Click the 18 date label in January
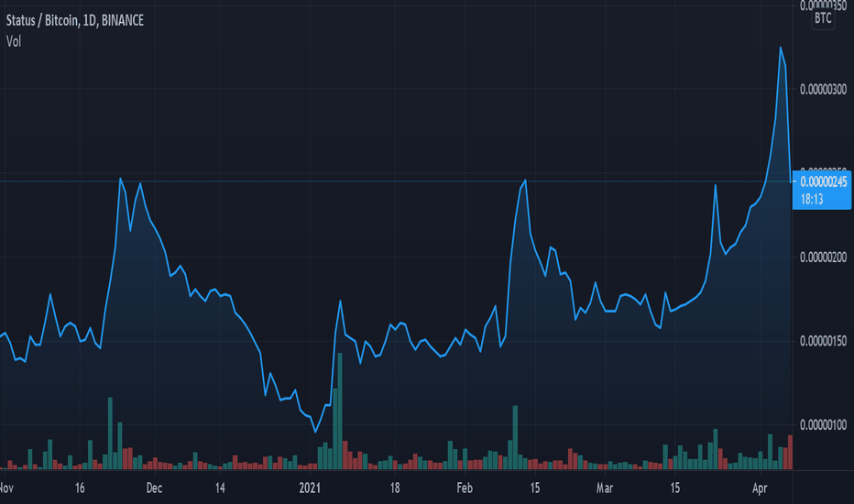 point(395,488)
